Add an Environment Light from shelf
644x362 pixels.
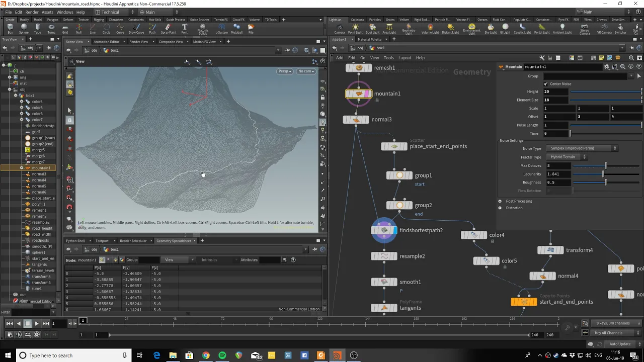click(x=471, y=30)
